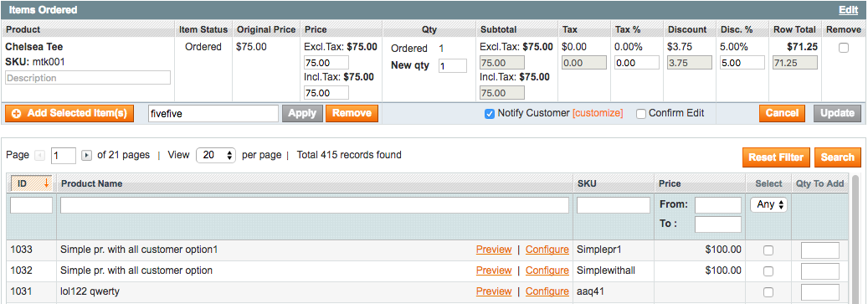Click the Reset Filter button

(x=776, y=157)
